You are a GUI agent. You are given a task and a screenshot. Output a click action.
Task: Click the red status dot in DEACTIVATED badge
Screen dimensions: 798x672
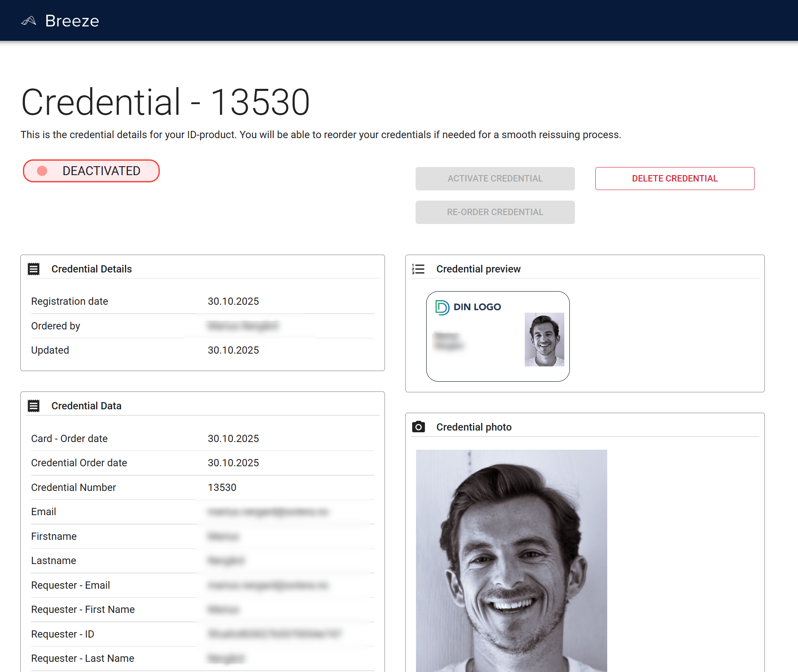click(42, 171)
